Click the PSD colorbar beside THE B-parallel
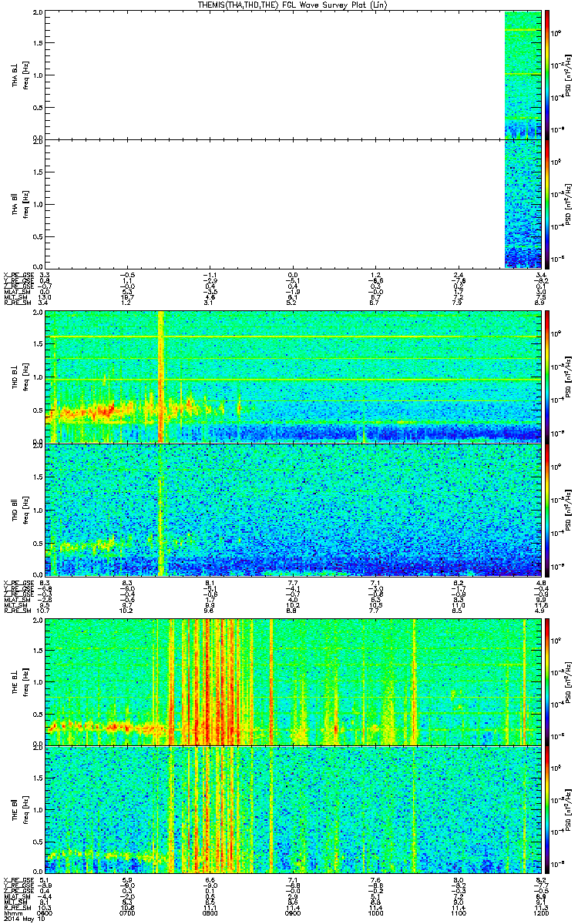 [547, 809]
